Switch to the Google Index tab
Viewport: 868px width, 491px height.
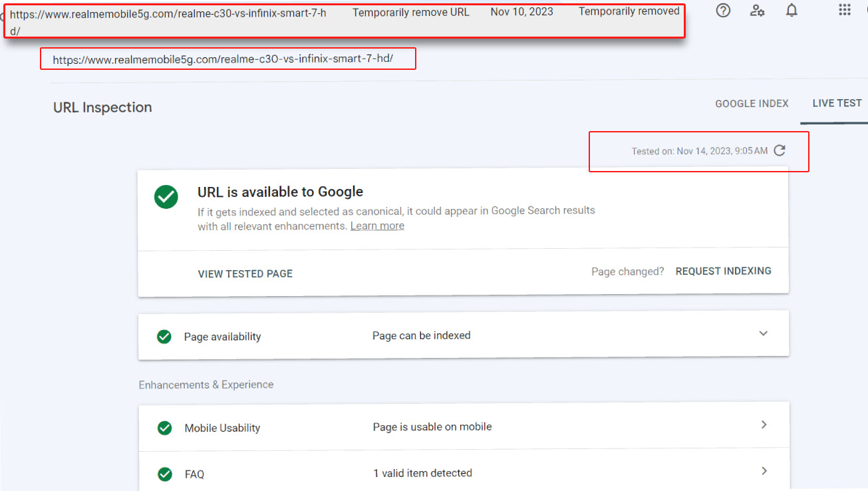point(752,104)
